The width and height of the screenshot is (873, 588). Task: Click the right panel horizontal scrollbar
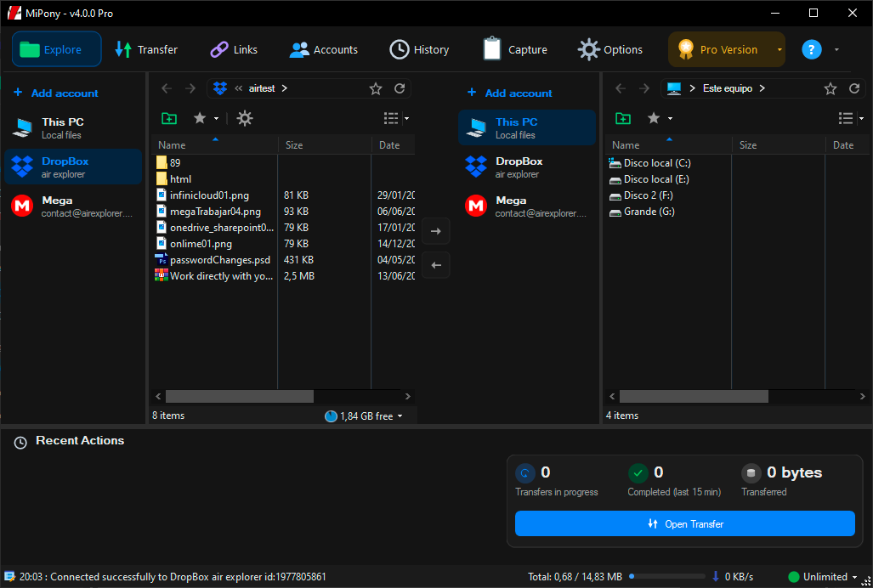click(694, 396)
